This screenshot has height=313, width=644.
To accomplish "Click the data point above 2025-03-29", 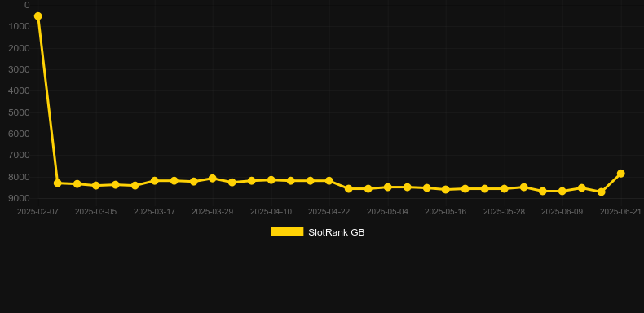I will click(x=212, y=179).
